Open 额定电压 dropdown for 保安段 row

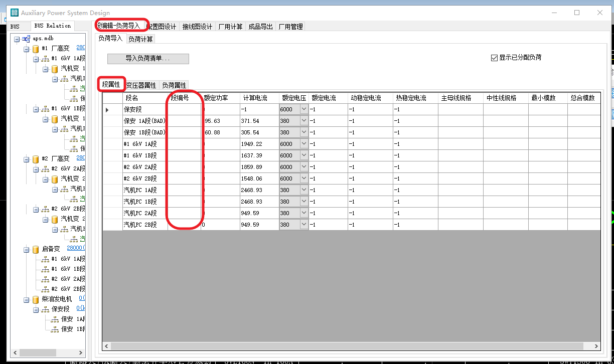click(x=304, y=109)
